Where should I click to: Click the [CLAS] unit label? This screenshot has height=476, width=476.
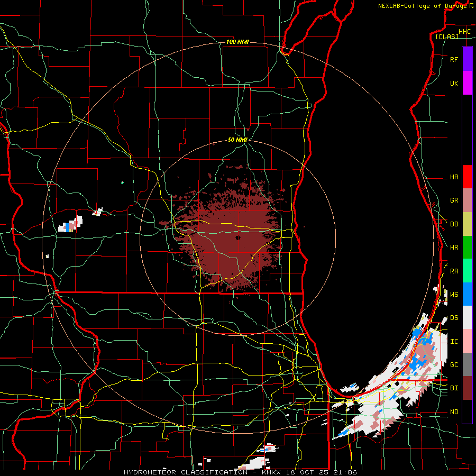point(447,36)
